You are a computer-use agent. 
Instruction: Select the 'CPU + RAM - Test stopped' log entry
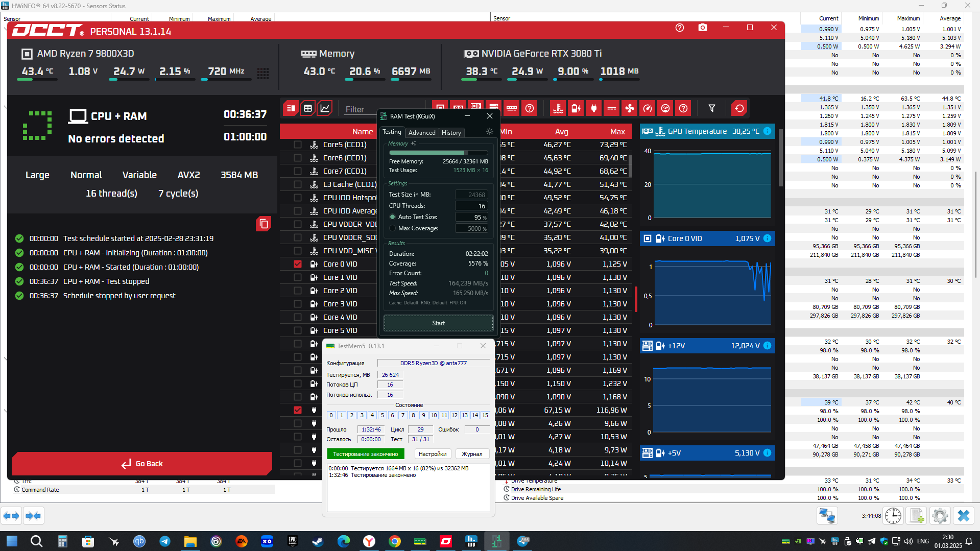coord(106,281)
